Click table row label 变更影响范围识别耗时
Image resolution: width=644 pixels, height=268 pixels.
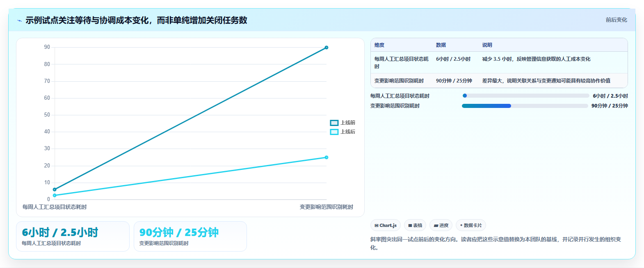pyautogui.click(x=399, y=81)
